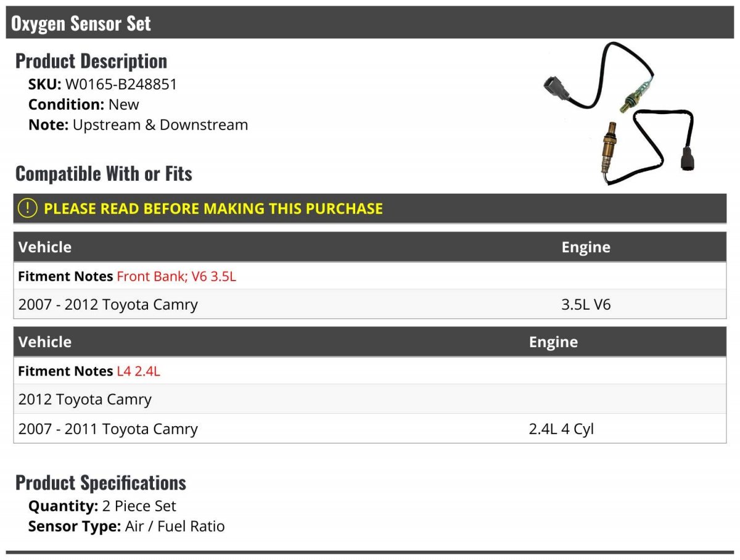740x560 pixels.
Task: Click the yellow exclamation warning icon
Action: (x=28, y=208)
